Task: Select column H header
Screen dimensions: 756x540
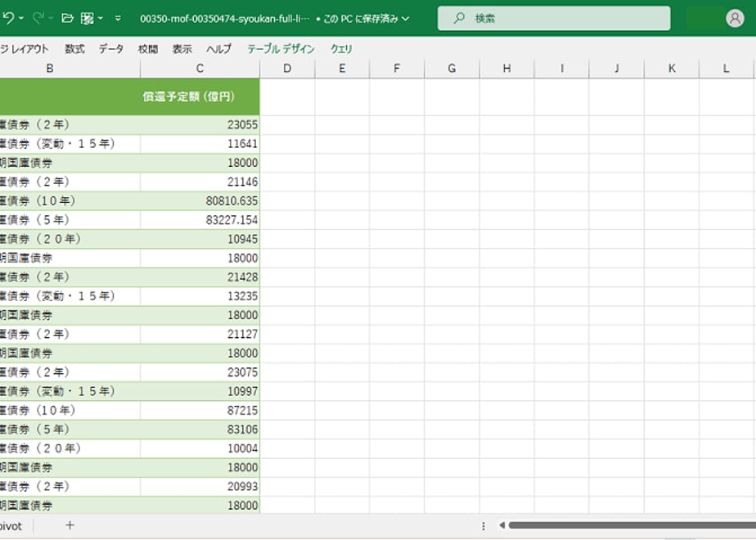Action: (x=507, y=69)
